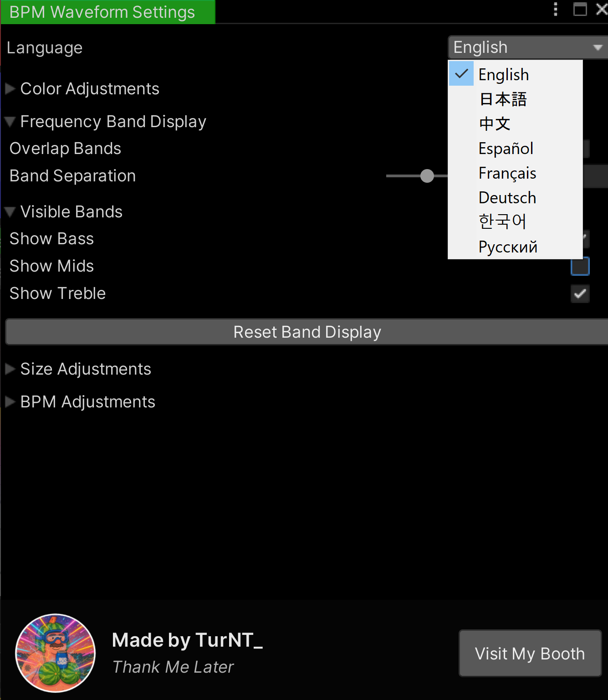The image size is (608, 700).
Task: Expand the Color Adjustments section
Action: 10,89
